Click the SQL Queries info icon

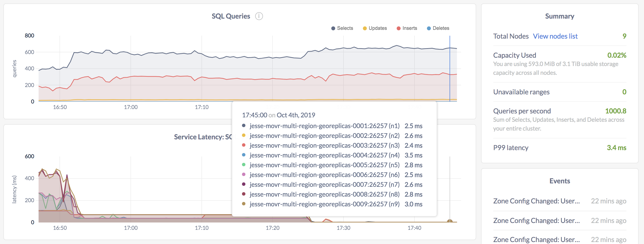(259, 16)
